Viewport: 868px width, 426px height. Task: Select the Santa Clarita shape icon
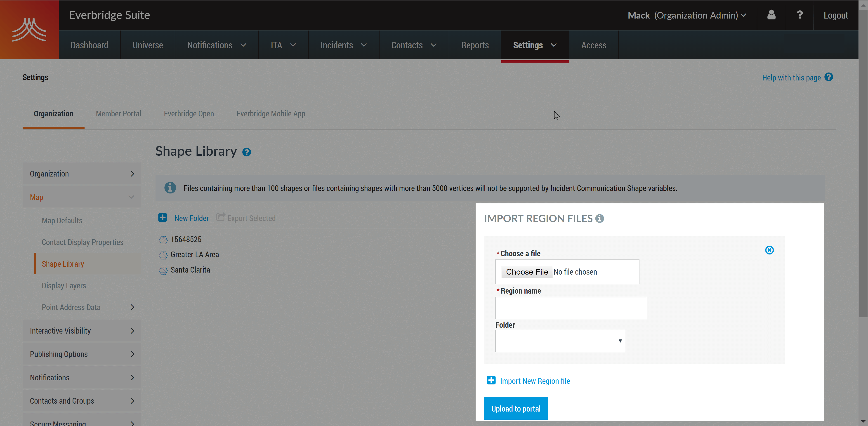[x=163, y=271]
